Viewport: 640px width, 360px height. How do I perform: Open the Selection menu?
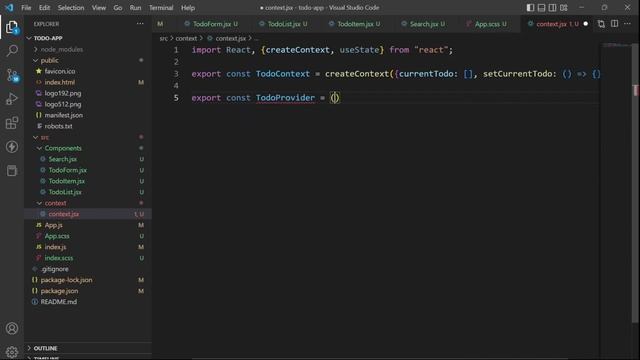pyautogui.click(x=71, y=8)
